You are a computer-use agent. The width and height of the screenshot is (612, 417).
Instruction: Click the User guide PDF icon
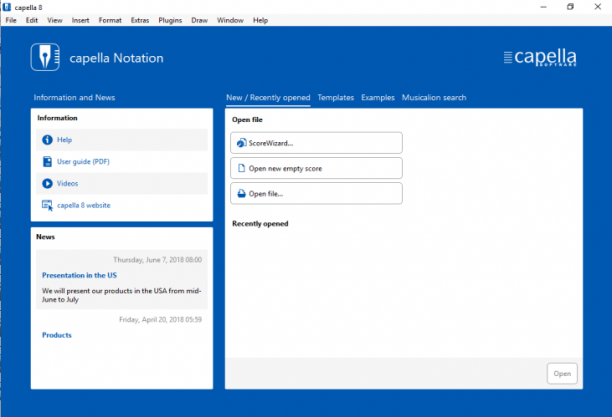(47, 162)
